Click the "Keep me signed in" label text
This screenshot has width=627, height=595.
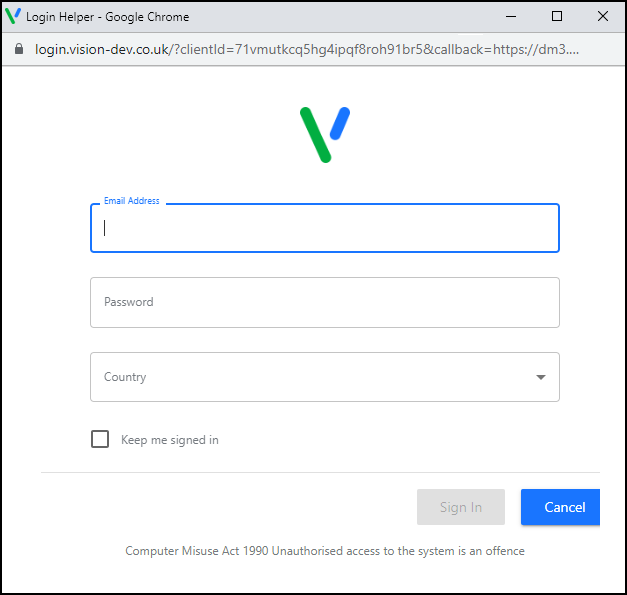pos(170,440)
